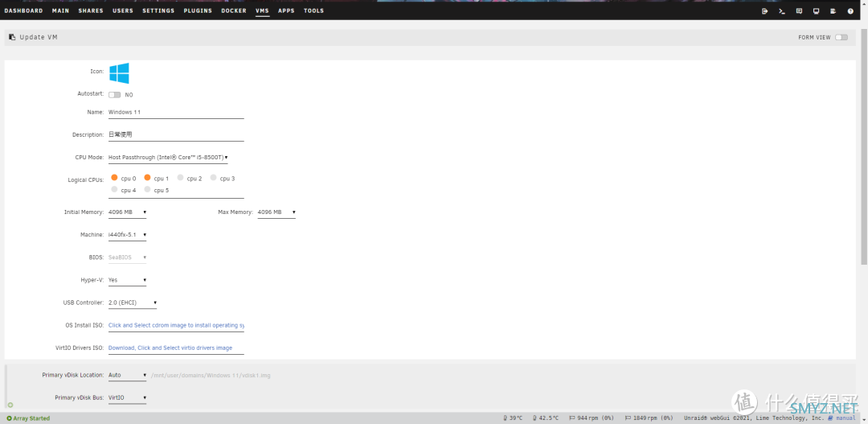This screenshot has height=424, width=868.
Task: Toggle the Form View switch
Action: click(x=841, y=38)
